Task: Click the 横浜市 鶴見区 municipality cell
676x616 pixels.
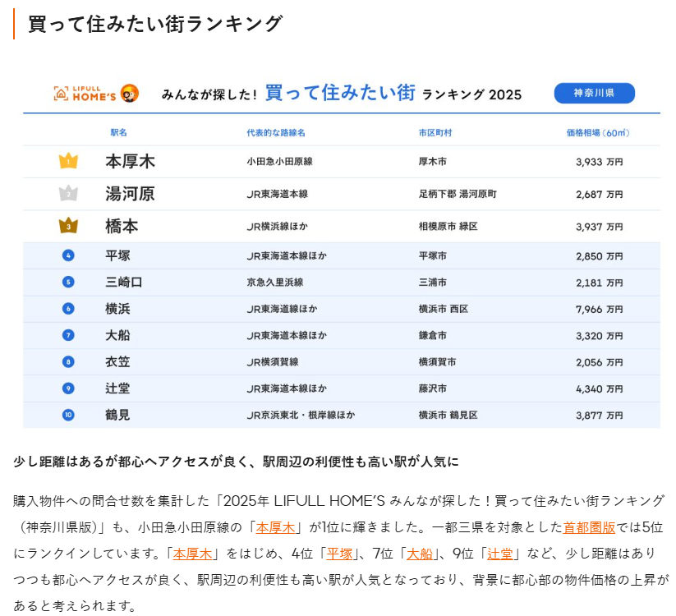Action: 448,415
